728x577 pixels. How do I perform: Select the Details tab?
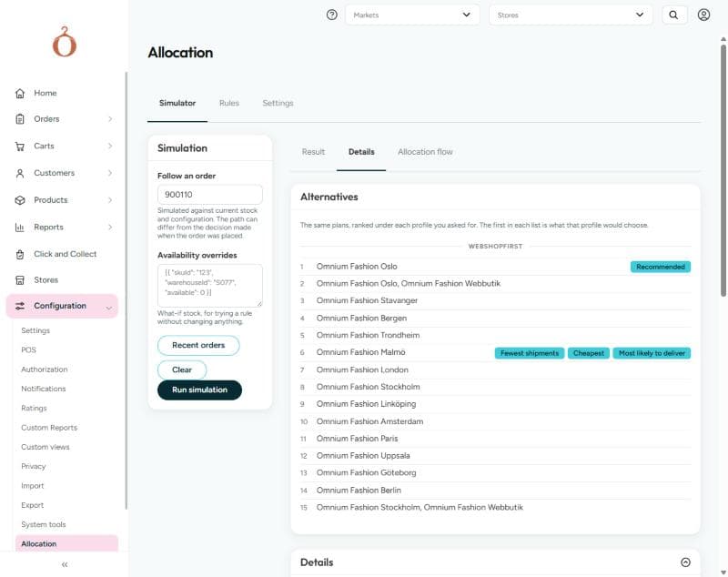coord(361,152)
